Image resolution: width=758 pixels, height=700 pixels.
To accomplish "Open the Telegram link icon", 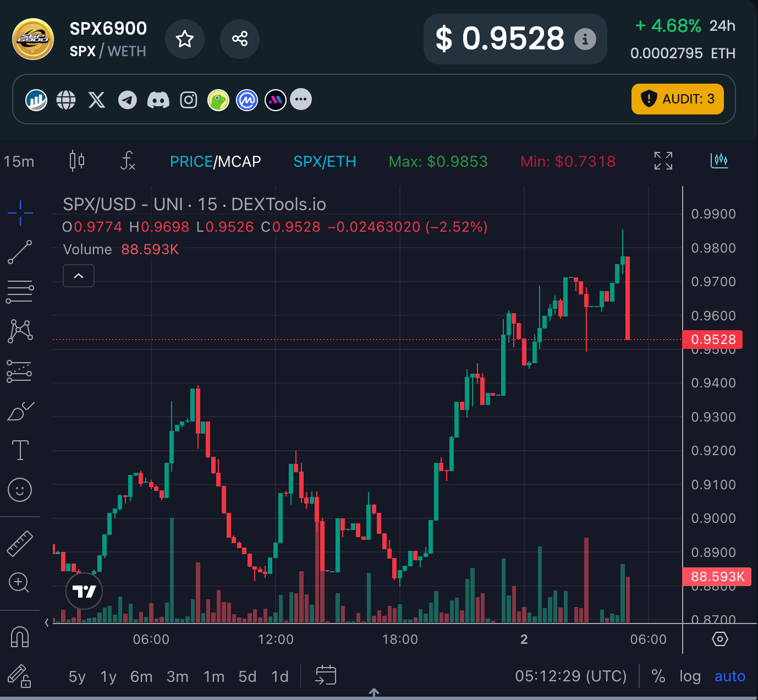I will 128,100.
